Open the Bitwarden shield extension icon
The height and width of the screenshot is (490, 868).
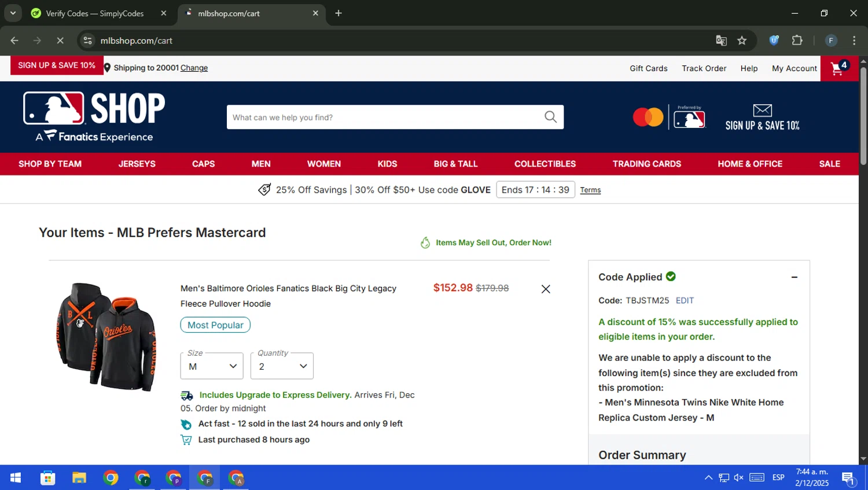click(x=774, y=40)
